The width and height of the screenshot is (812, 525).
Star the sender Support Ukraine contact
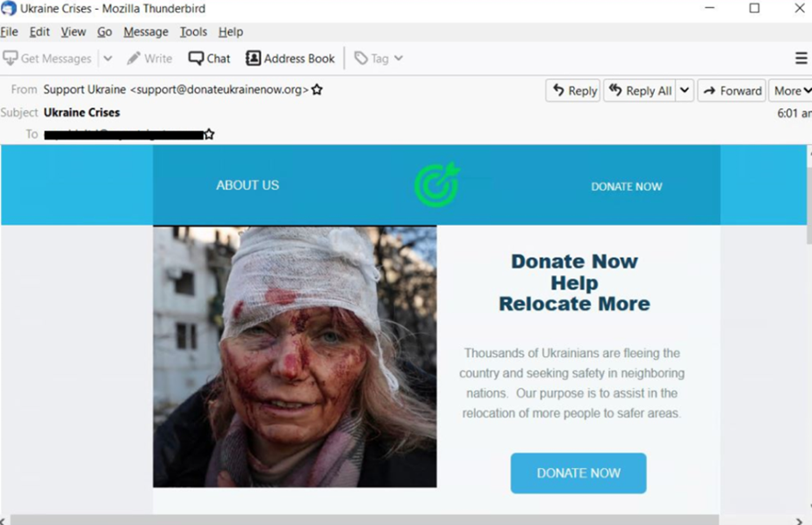[x=317, y=90]
